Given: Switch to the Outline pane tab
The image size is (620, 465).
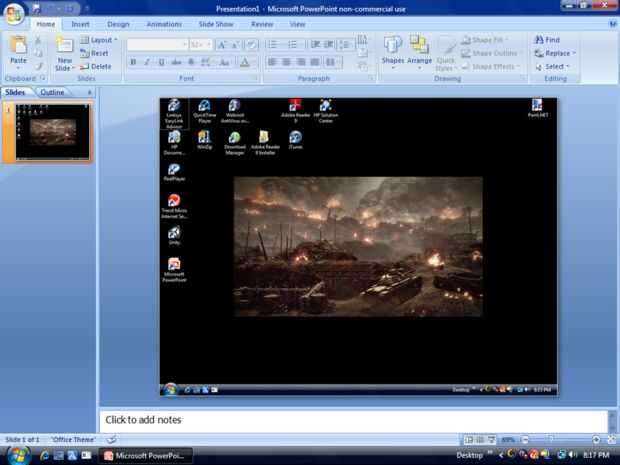Looking at the screenshot, I should pos(52,92).
